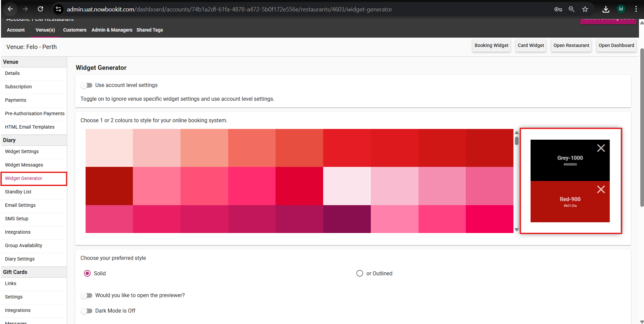Open the browser zoom magnifier icon

point(571,9)
